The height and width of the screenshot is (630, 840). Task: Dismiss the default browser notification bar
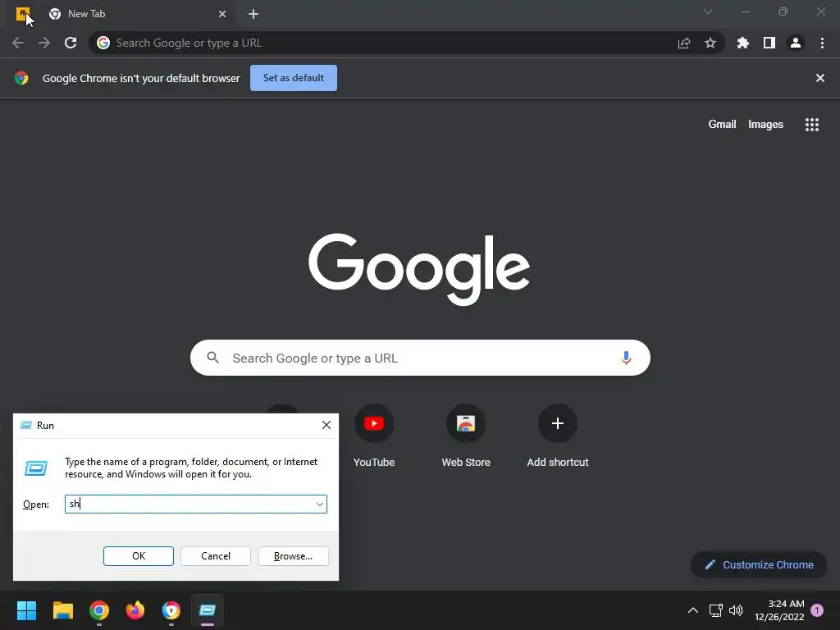[820, 78]
